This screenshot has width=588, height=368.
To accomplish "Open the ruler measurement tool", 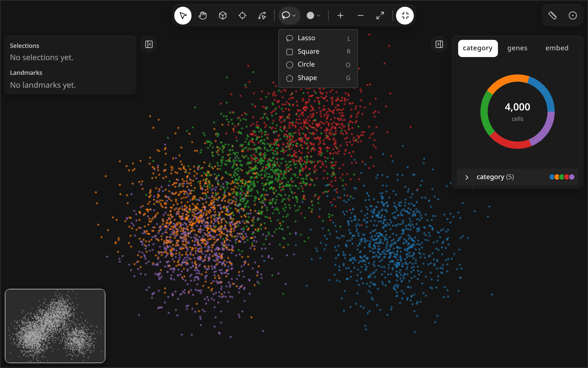I will tap(552, 16).
